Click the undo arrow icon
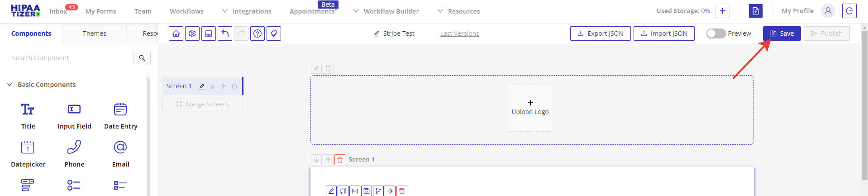 [x=225, y=33]
